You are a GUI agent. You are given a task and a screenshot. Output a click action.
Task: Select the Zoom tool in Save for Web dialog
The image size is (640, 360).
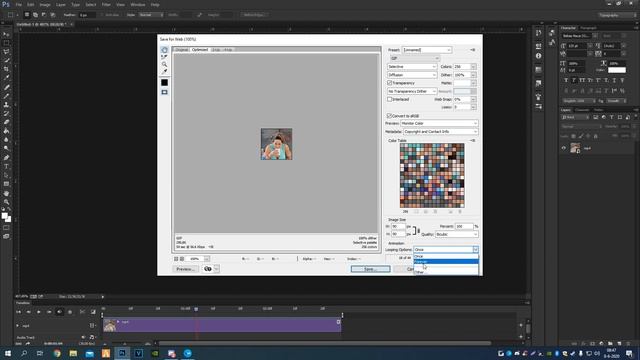point(164,64)
